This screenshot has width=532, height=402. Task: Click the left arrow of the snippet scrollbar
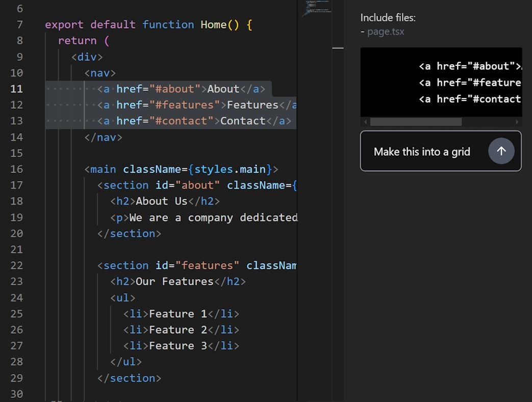[x=364, y=122]
